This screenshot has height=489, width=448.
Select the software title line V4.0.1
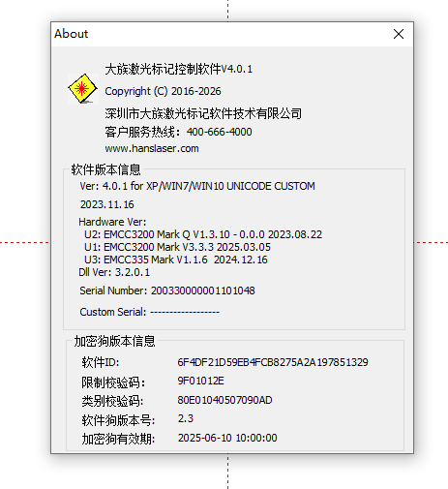click(x=179, y=69)
